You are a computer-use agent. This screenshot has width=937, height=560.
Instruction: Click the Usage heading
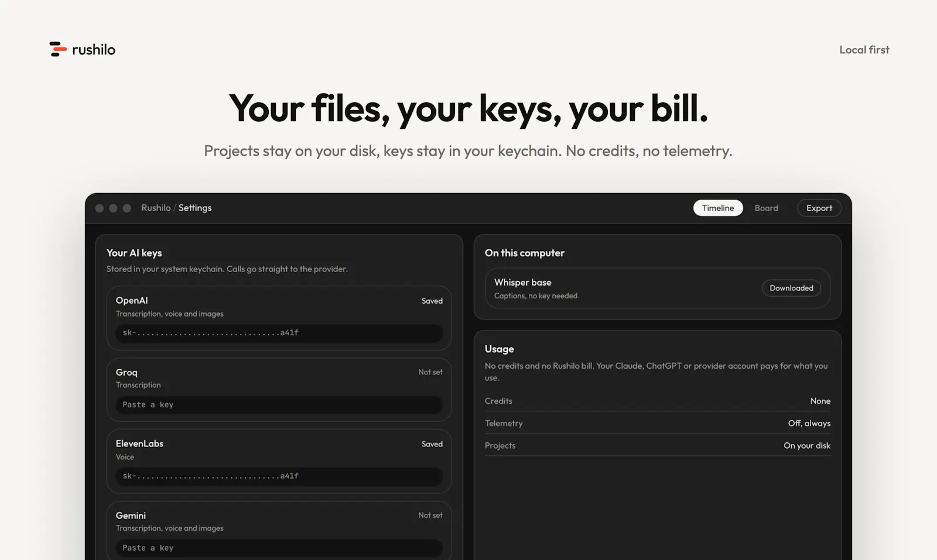tap(499, 349)
